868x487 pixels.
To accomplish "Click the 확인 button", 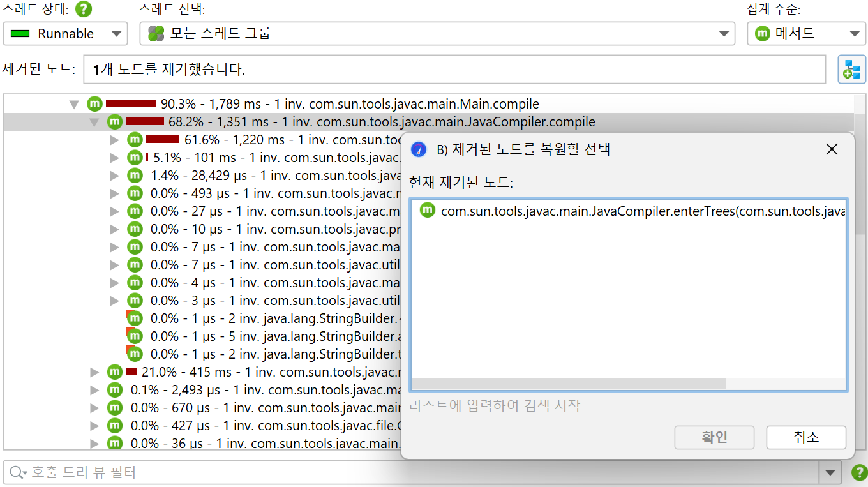I will click(714, 437).
